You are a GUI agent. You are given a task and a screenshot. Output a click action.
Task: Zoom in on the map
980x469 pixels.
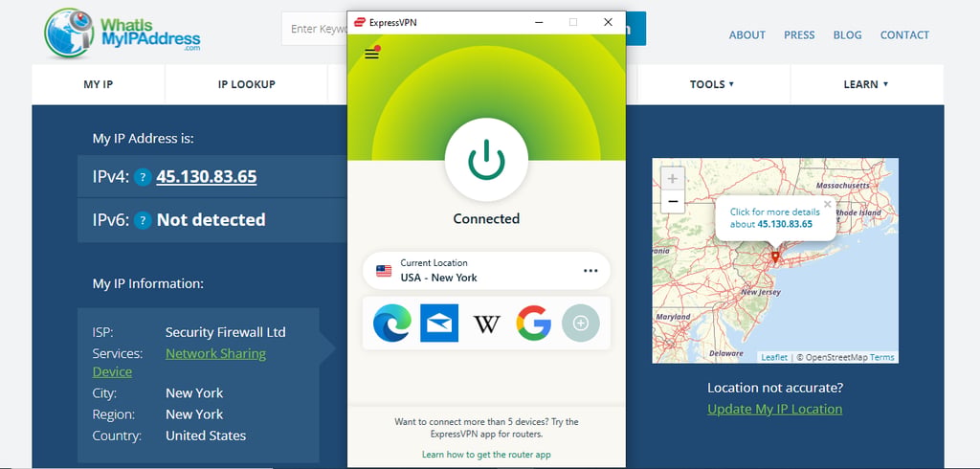(x=673, y=179)
